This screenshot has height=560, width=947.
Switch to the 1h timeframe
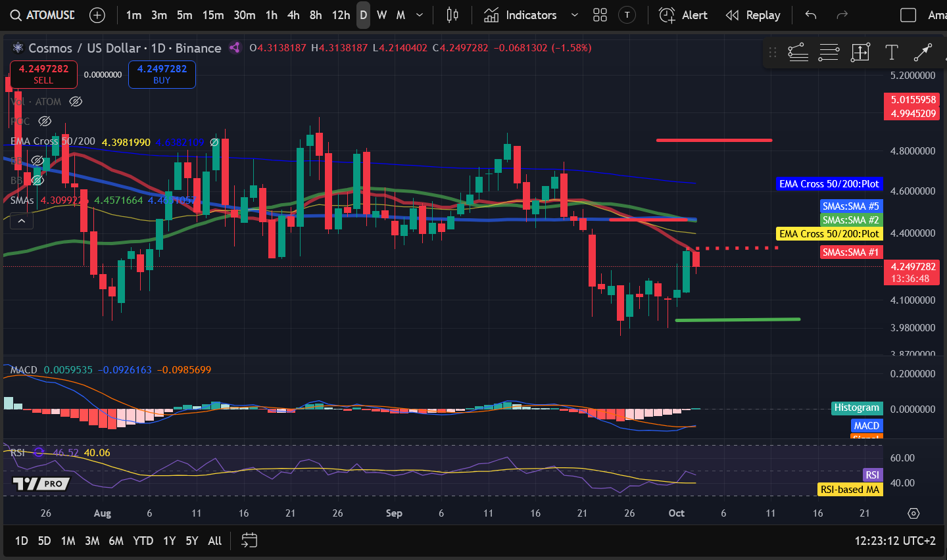(272, 15)
